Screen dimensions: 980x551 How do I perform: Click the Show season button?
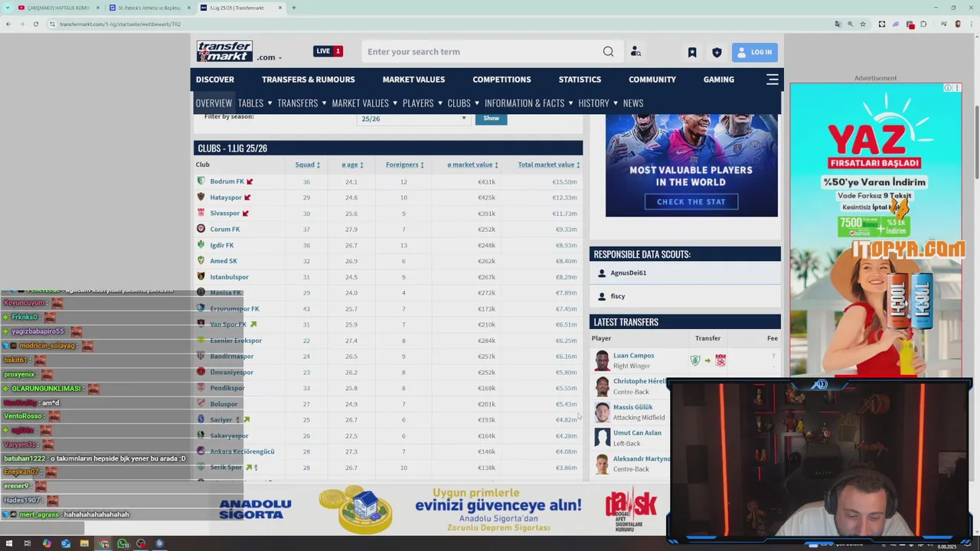[491, 119]
